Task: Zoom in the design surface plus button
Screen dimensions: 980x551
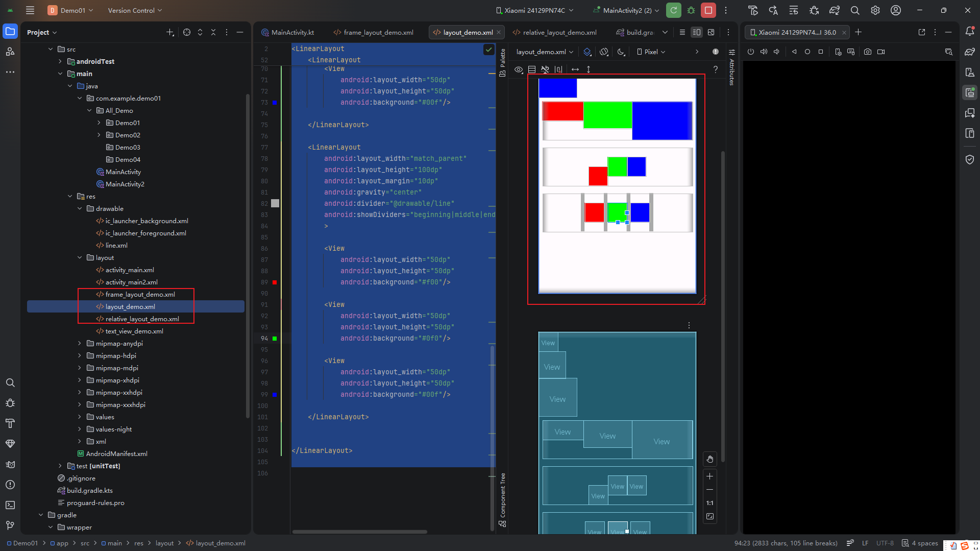Action: [x=710, y=476]
